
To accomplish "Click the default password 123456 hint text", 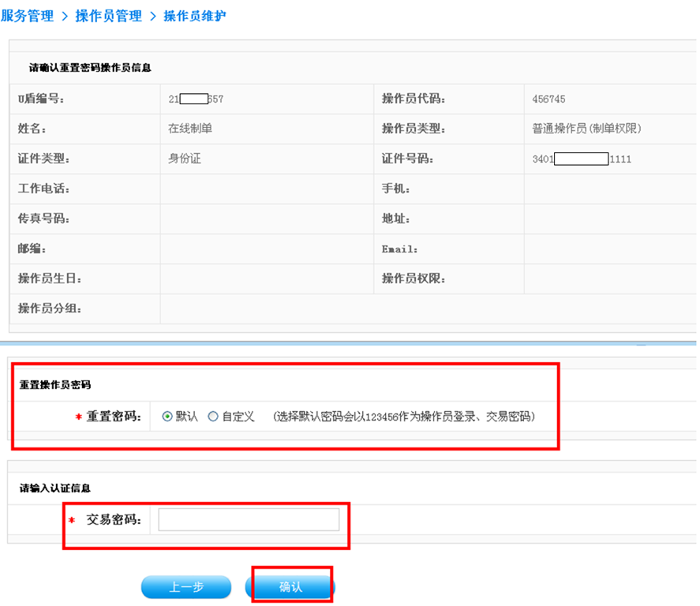I will (403, 417).
